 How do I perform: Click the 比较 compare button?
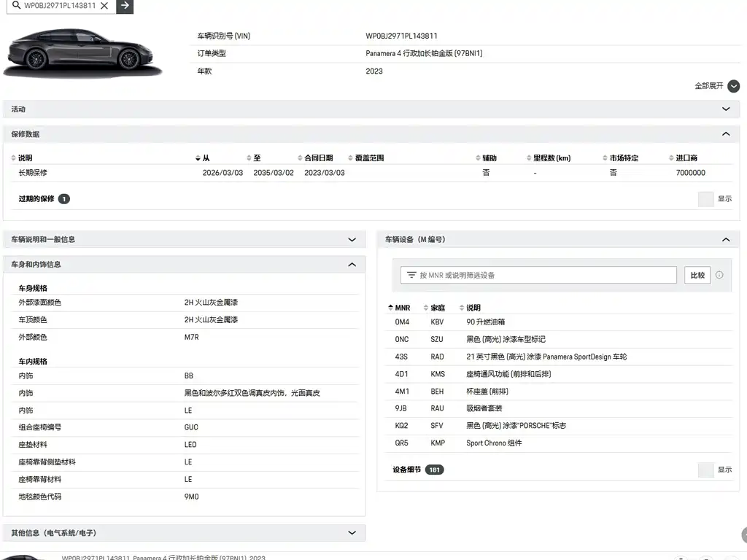[x=697, y=275]
